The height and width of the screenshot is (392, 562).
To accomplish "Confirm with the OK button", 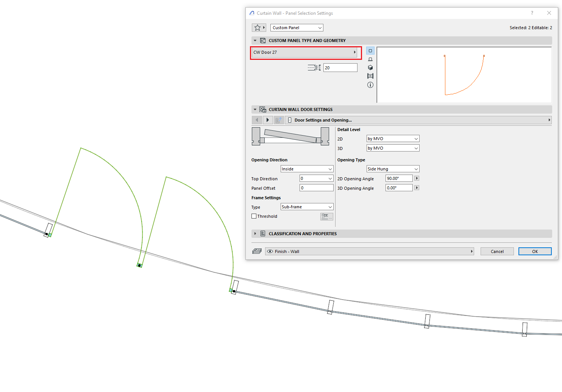I will (535, 251).
